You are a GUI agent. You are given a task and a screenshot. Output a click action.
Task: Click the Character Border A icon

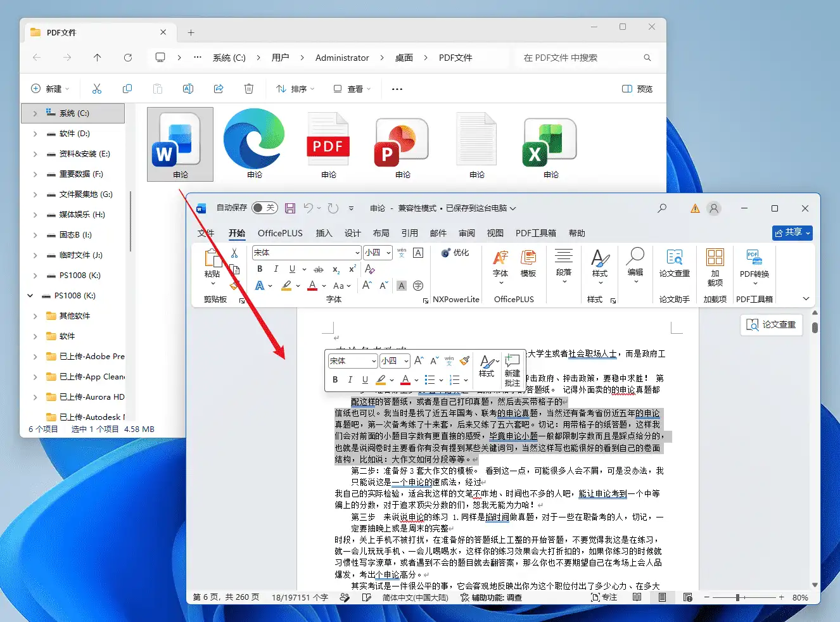(418, 253)
